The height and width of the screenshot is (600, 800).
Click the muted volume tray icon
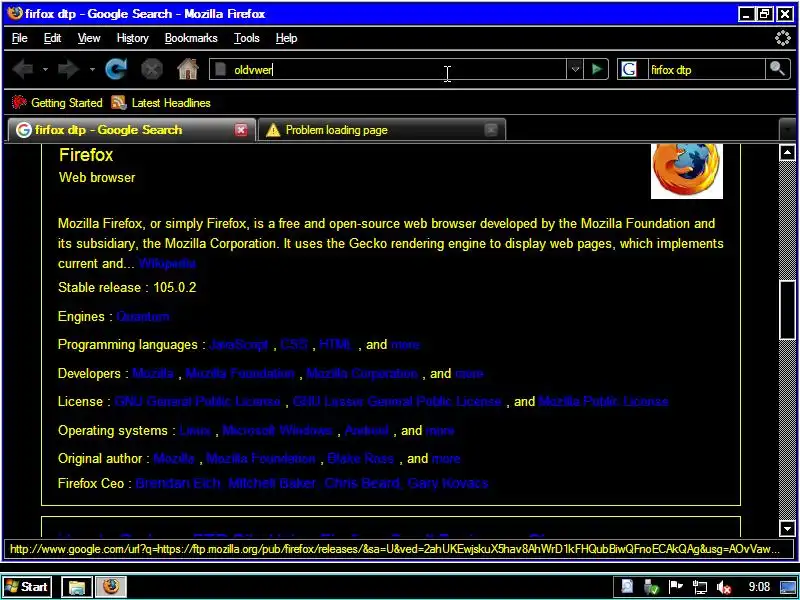(x=723, y=587)
